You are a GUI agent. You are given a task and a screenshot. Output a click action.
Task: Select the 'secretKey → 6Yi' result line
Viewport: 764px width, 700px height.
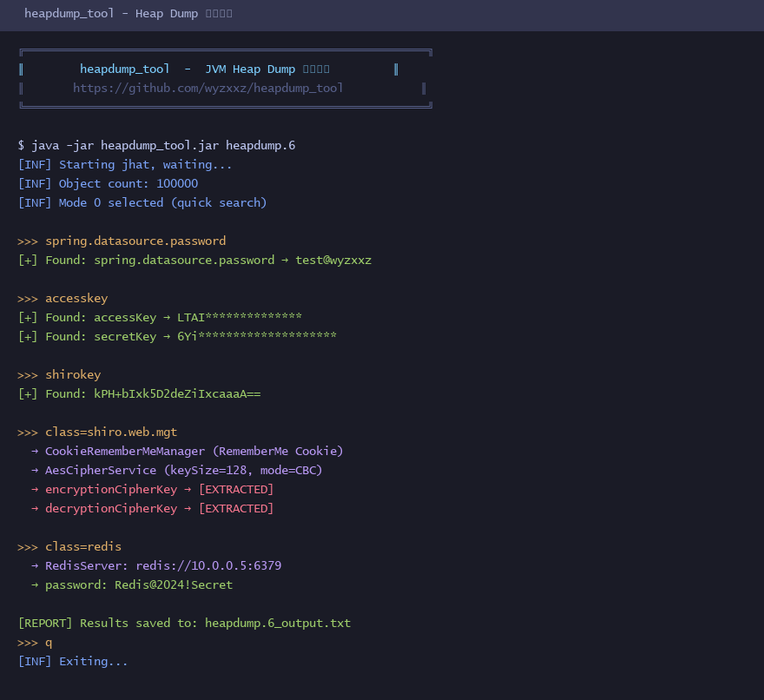tap(177, 336)
